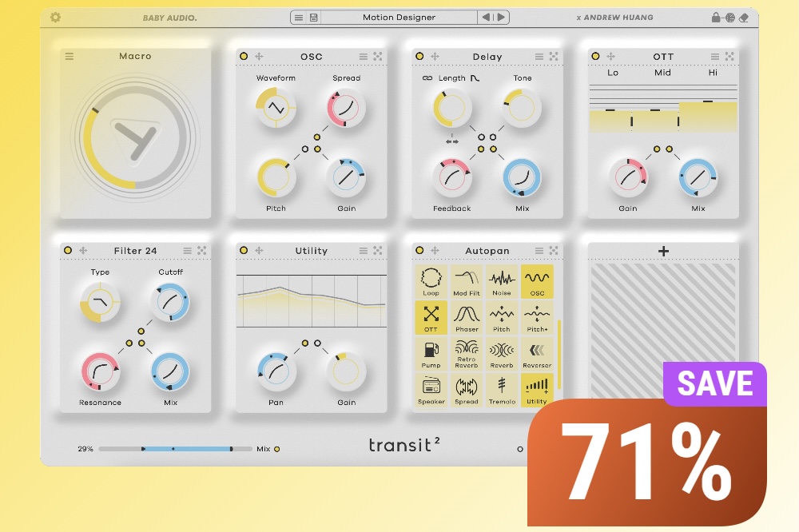Screen dimensions: 799x532
Task: Randomize the OTT module with dice icon
Action: [x=729, y=56]
